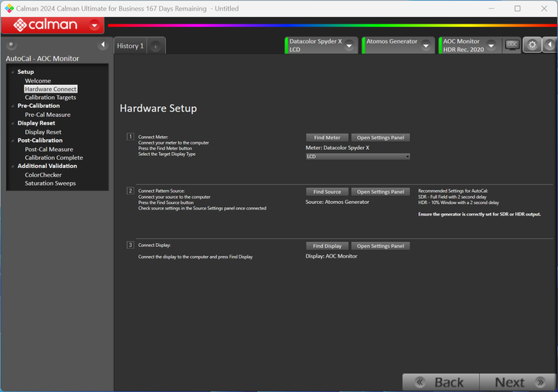The width and height of the screenshot is (558, 392).
Task: Click the round status indicator in sidebar
Action: [11, 45]
